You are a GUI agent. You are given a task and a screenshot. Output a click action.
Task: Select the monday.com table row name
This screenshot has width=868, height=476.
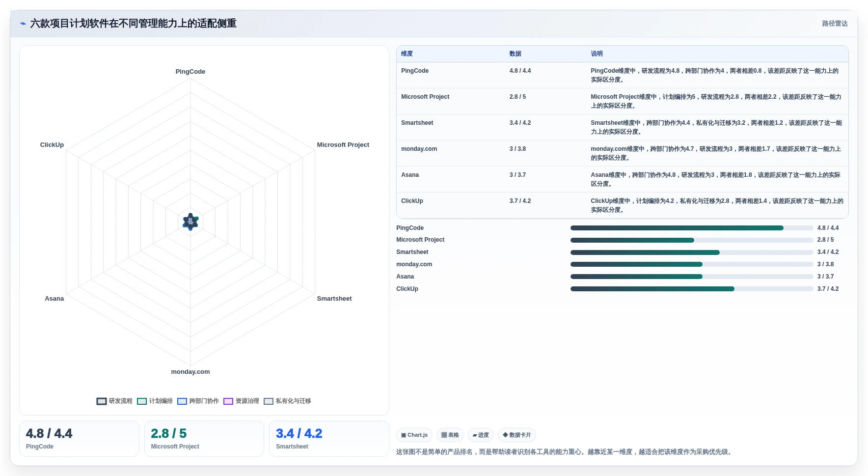419,149
